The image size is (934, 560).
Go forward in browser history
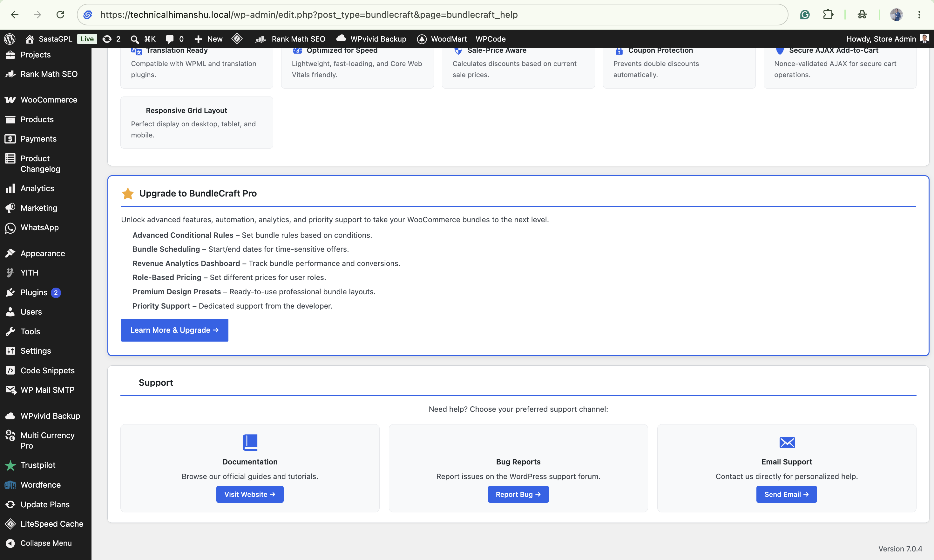point(37,15)
